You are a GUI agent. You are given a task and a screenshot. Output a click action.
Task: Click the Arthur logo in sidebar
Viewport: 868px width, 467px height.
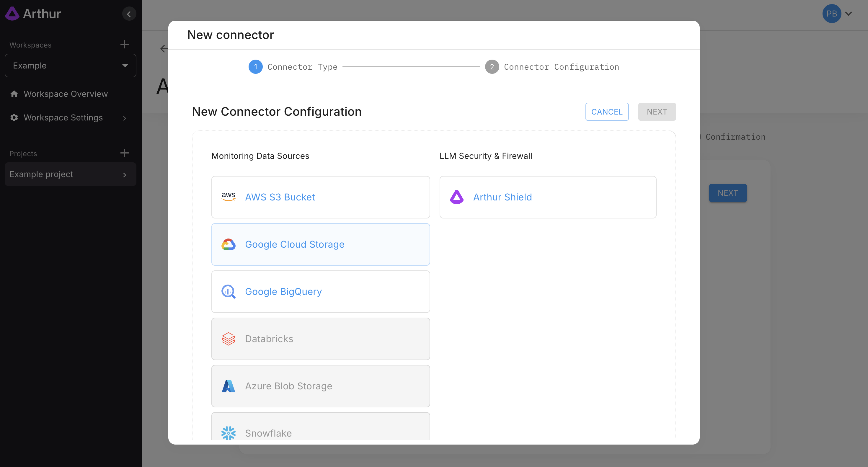[33, 14]
